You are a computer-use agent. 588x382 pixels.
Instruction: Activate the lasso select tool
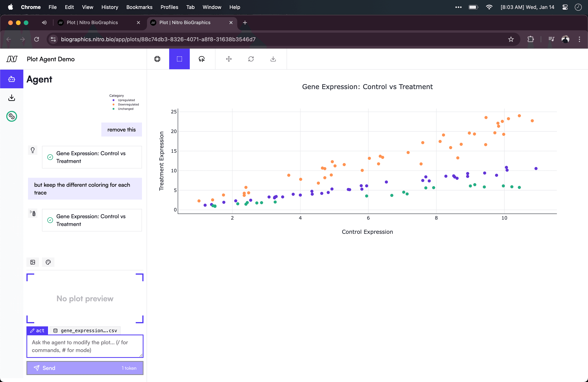click(x=202, y=59)
